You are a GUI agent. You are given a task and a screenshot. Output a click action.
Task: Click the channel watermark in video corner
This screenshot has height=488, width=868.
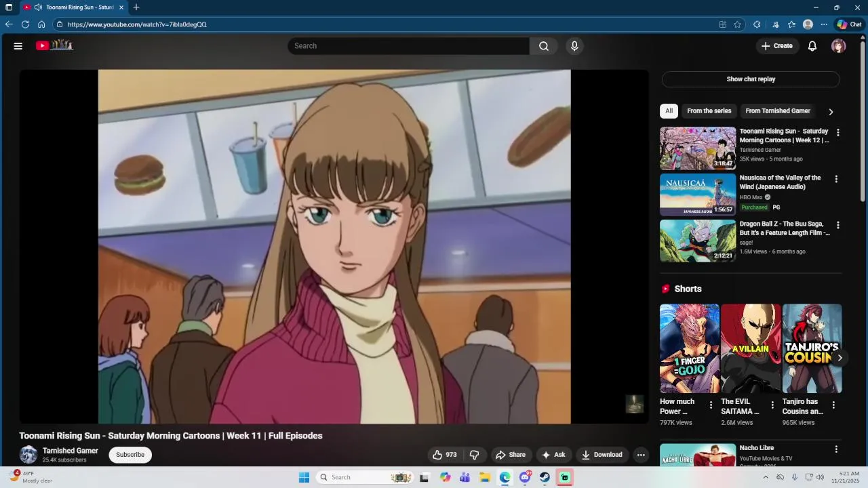(x=634, y=404)
